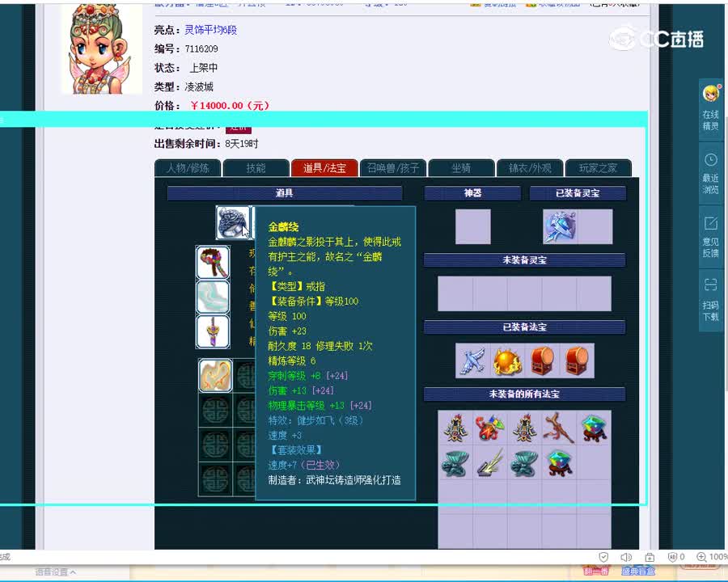Open the 锦衣/外观 tab
The height and width of the screenshot is (582, 728).
pos(530,168)
